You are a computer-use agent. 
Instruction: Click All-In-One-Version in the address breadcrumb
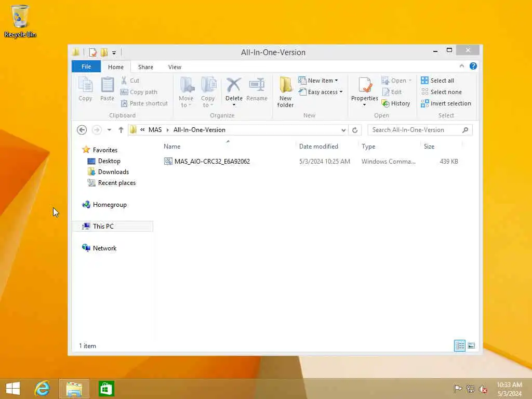pos(199,130)
